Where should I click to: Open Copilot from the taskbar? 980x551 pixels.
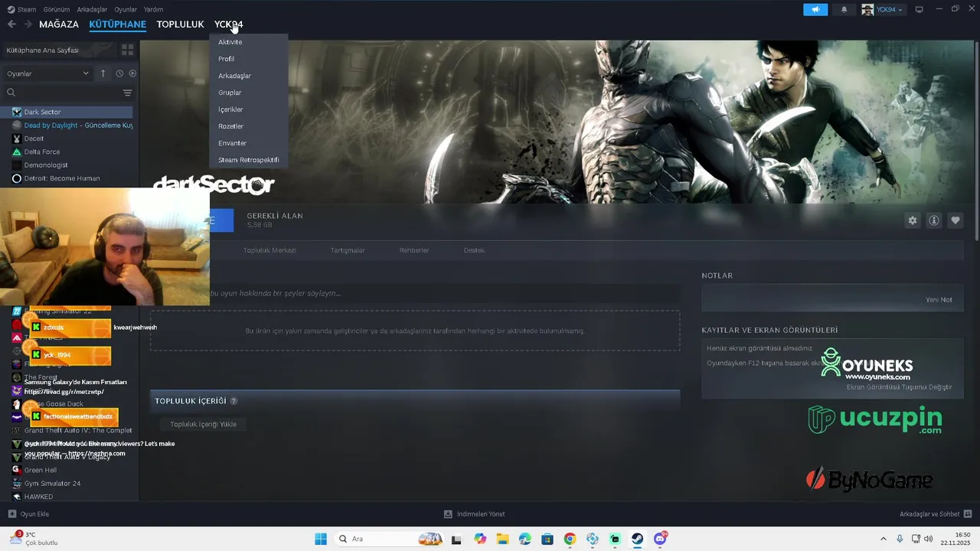480,539
